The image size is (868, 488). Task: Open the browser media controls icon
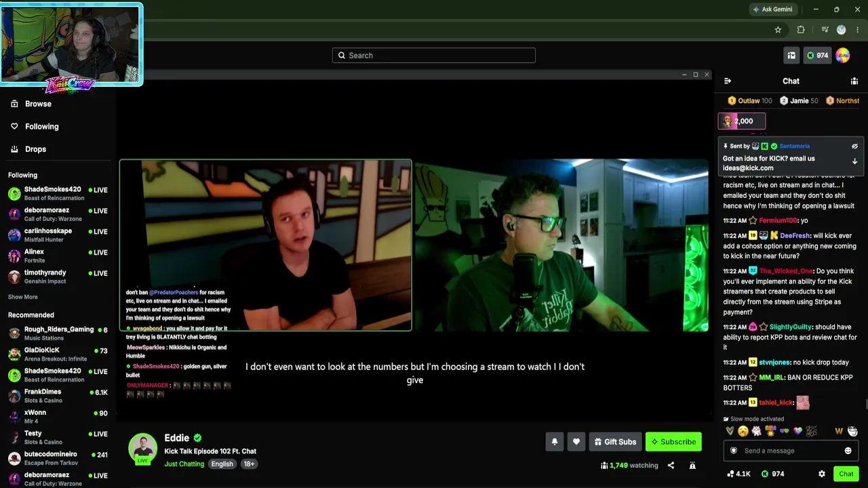(825, 30)
